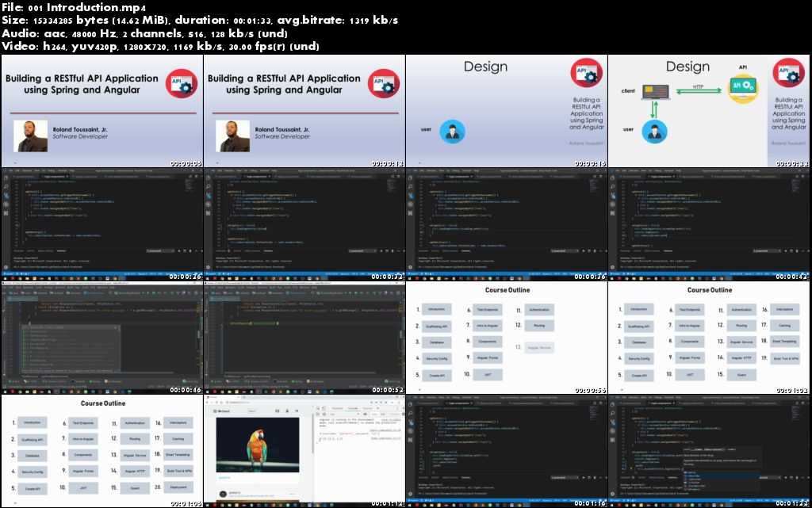Click the 'Video: h264, yuv420p' info line

pyautogui.click(x=160, y=46)
